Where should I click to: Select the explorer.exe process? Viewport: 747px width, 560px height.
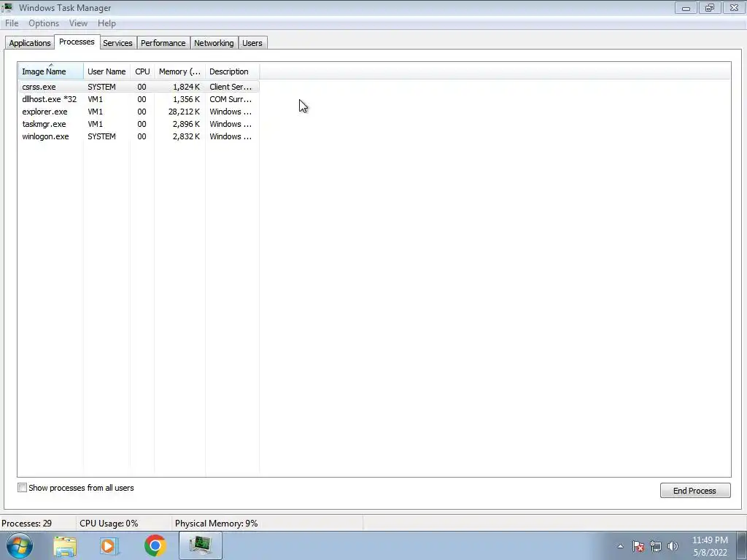[139, 112]
